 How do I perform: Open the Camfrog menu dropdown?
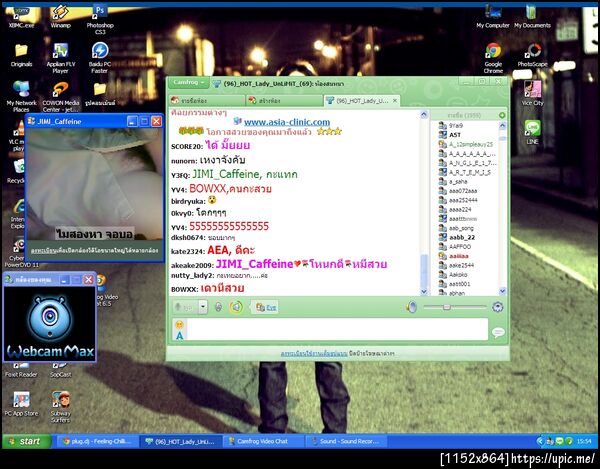[x=189, y=82]
